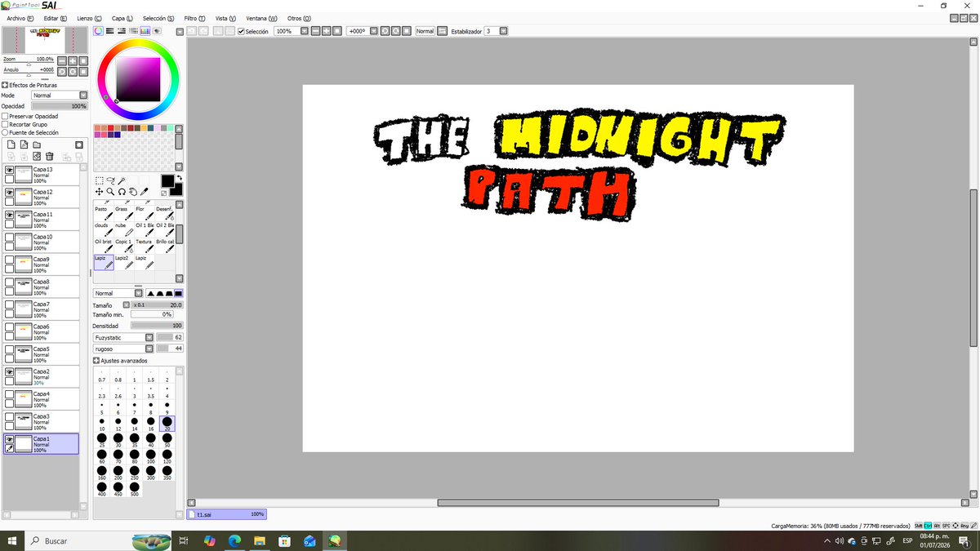Image resolution: width=980 pixels, height=551 pixels.
Task: Create a new linework layer
Action: pyautogui.click(x=24, y=144)
